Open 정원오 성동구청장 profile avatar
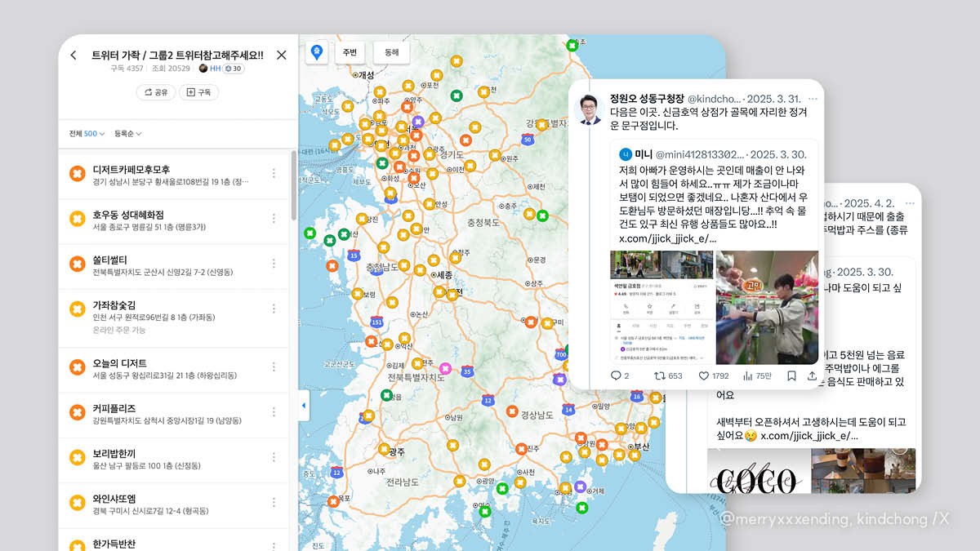Image resolution: width=980 pixels, height=551 pixels. (x=589, y=109)
